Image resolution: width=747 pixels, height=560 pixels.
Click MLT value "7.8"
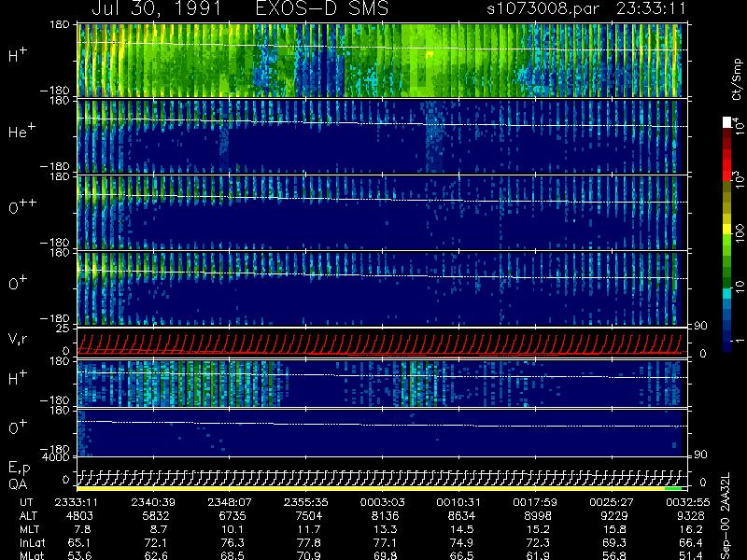[x=82, y=529]
